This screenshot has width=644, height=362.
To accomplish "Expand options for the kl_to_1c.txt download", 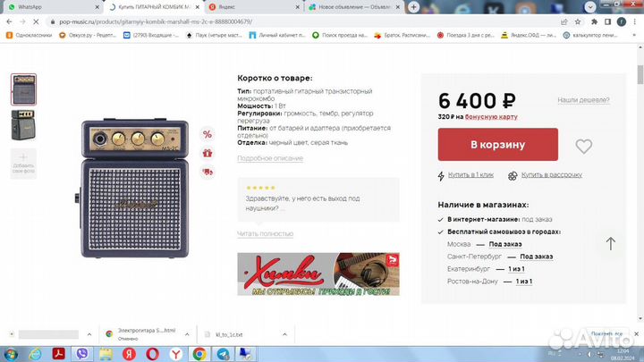I will (284, 334).
